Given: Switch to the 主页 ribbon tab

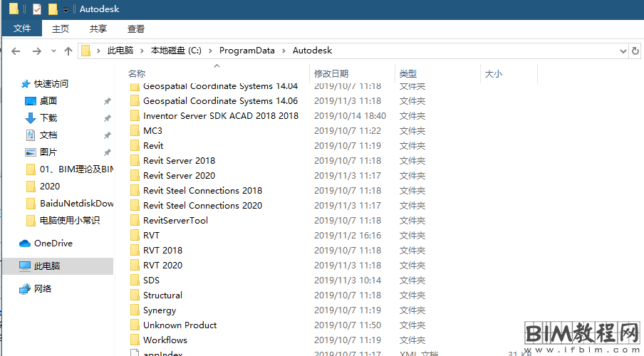Looking at the screenshot, I should pos(61,28).
